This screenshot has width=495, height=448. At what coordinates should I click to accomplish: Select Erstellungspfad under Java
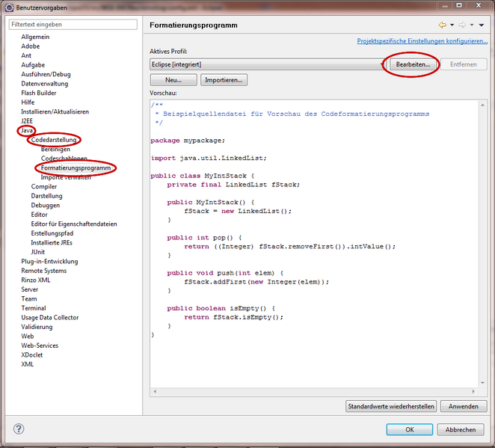52,233
